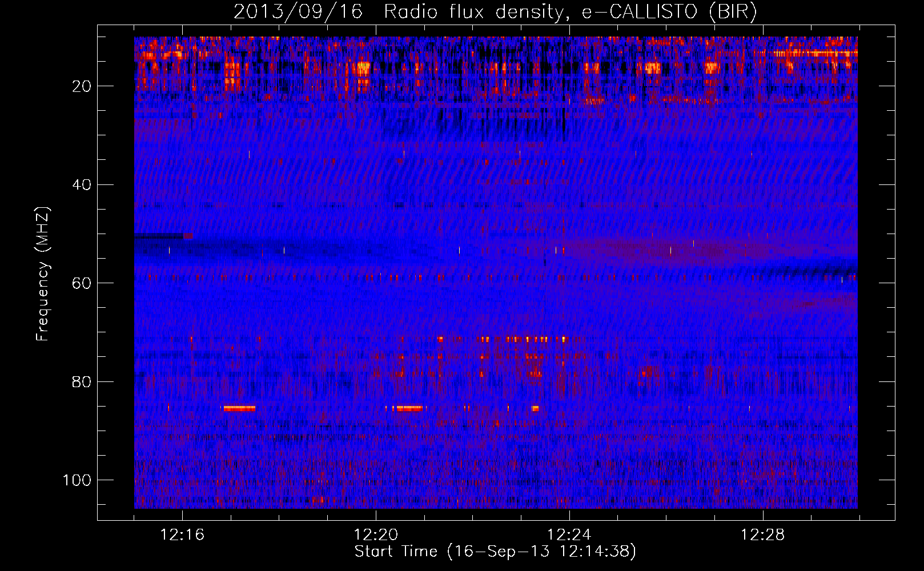Click the x-axis time label '12:28'
The width and height of the screenshot is (924, 571).
[763, 535]
